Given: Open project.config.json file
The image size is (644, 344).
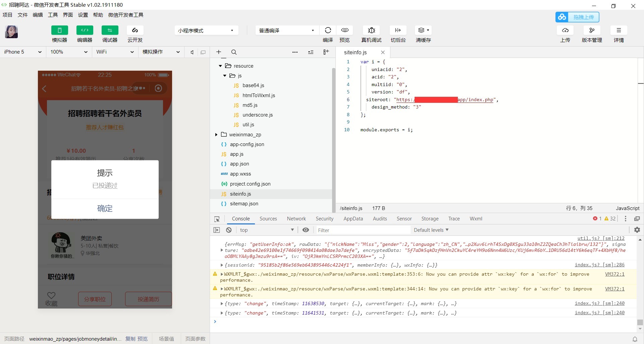Looking at the screenshot, I should coord(250,184).
